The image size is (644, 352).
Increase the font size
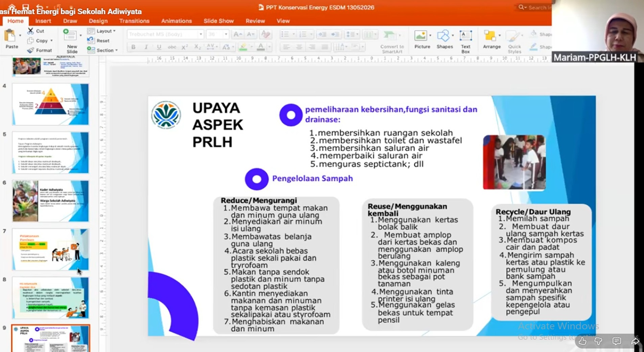238,34
